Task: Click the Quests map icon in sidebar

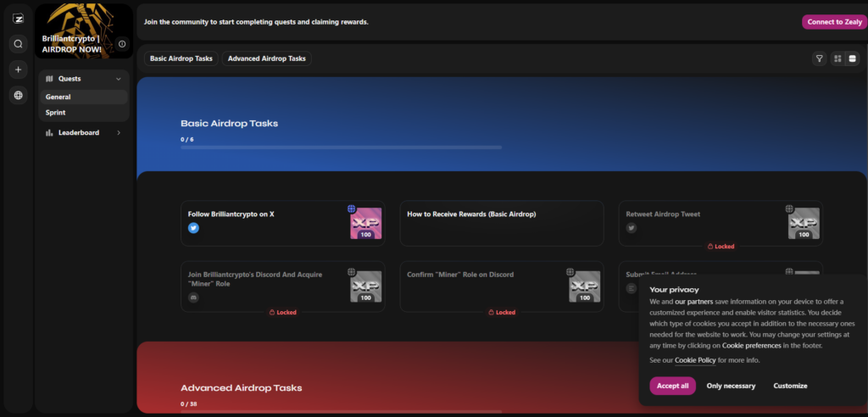Action: pyautogui.click(x=49, y=79)
